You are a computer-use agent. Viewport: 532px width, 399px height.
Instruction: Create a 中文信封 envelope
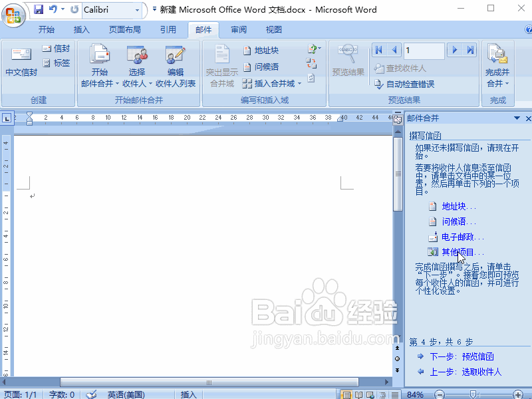(21, 61)
